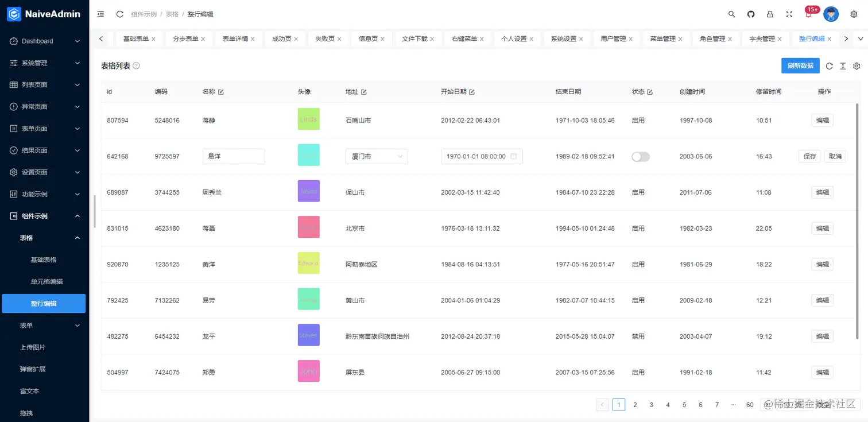This screenshot has width=868, height=422.
Task: Click 取消 for row 642168
Action: pos(835,156)
